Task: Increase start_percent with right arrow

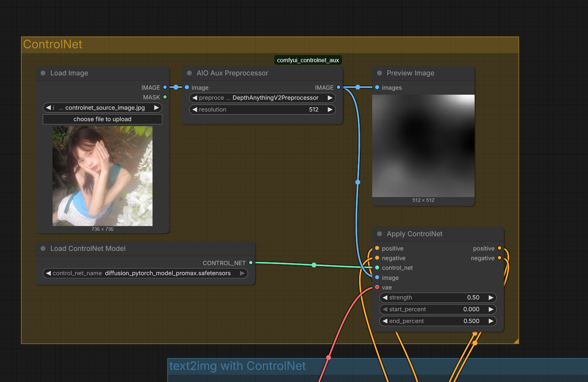Action: click(491, 309)
